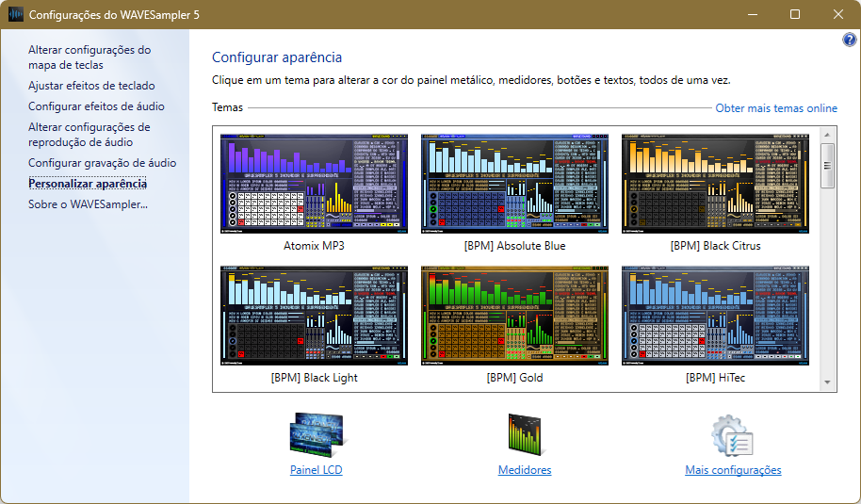Go to Ajustar efeitos de teclado
Viewport: 861px width, 504px height.
pos(91,86)
